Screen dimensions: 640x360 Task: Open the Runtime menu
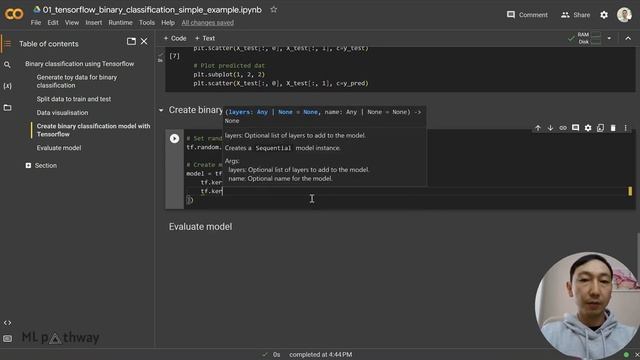120,22
